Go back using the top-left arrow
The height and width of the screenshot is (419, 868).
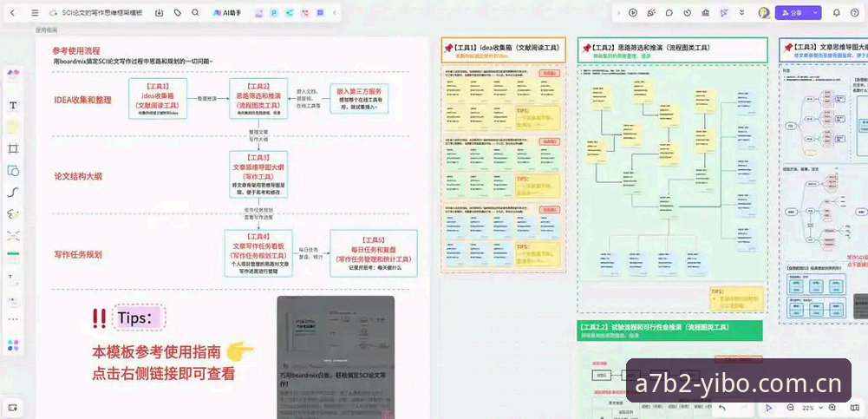pos(13,12)
